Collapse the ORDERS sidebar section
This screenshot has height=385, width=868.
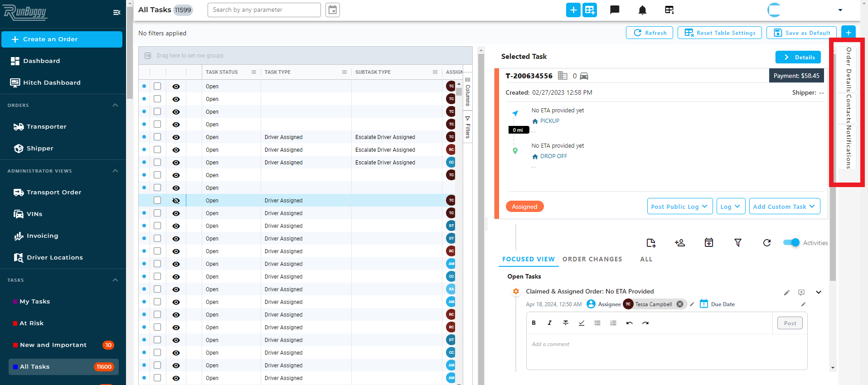point(115,105)
